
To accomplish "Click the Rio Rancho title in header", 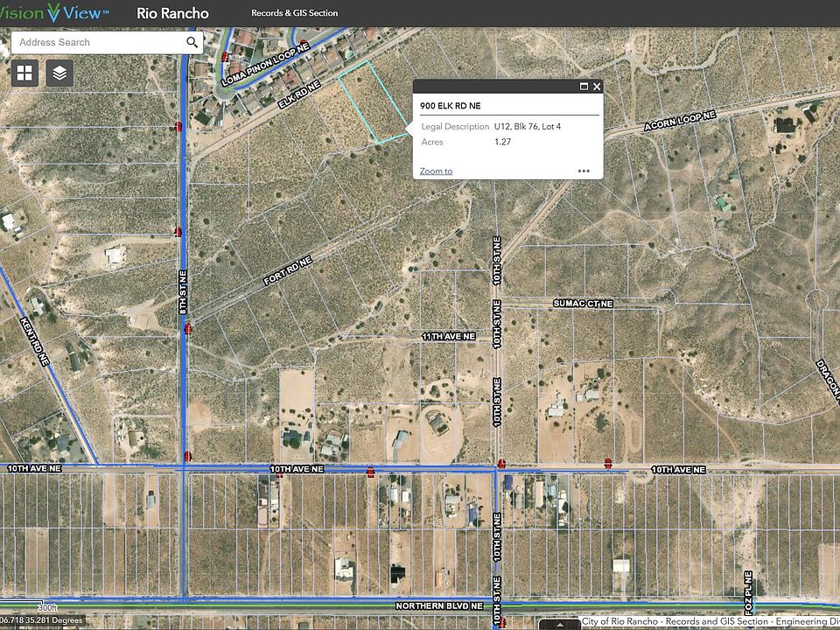I will coord(172,13).
